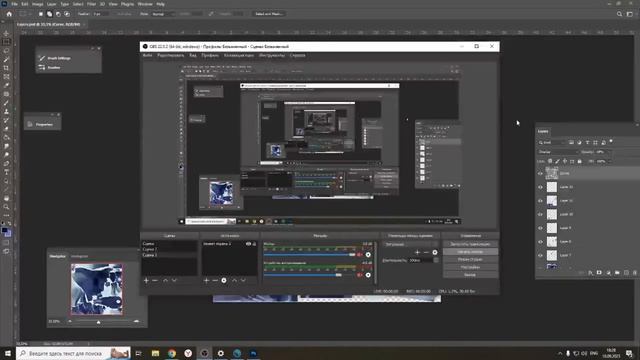This screenshot has width=640, height=360.
Task: Select the Zoom tool in toolbar
Action: tap(6, 207)
